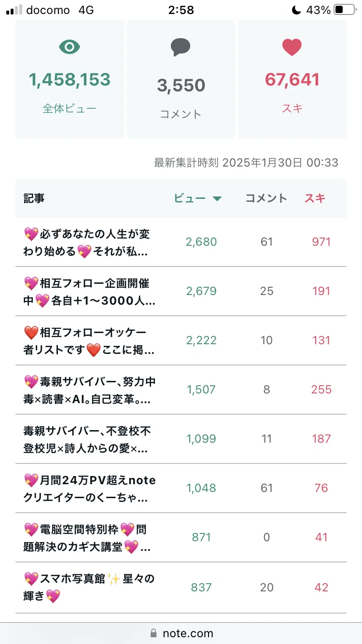Tap the gray comment bubble icon
The height and width of the screenshot is (644, 362).
181,47
